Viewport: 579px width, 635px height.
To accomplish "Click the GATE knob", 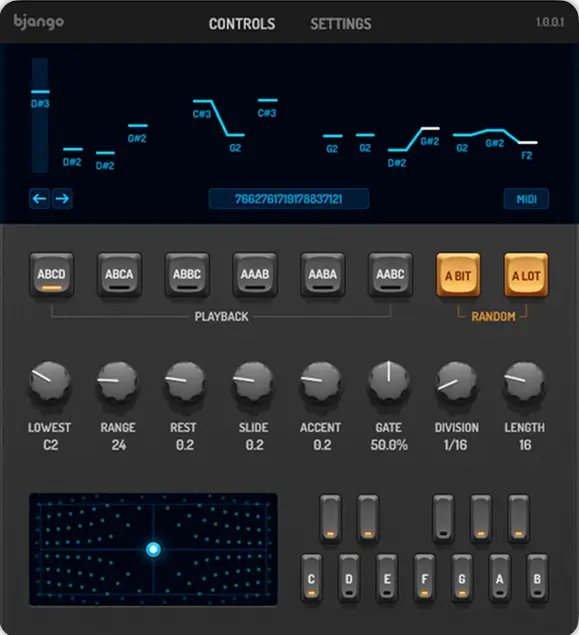I will pos(389,381).
